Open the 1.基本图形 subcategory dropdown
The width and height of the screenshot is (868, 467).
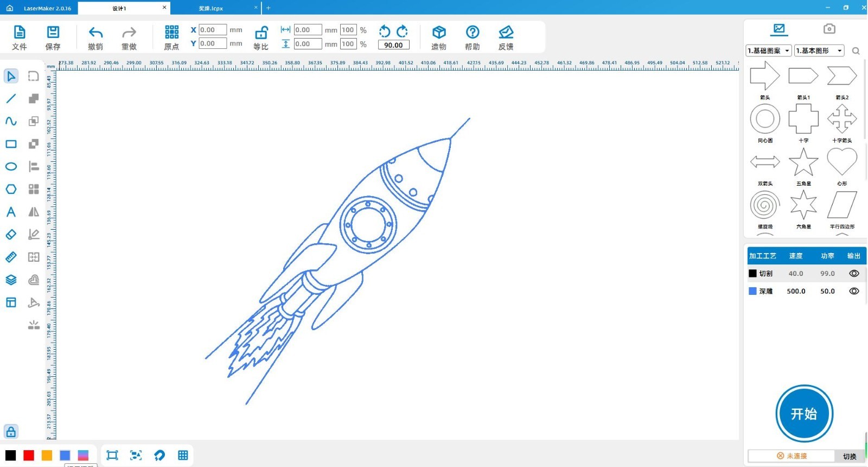(819, 51)
